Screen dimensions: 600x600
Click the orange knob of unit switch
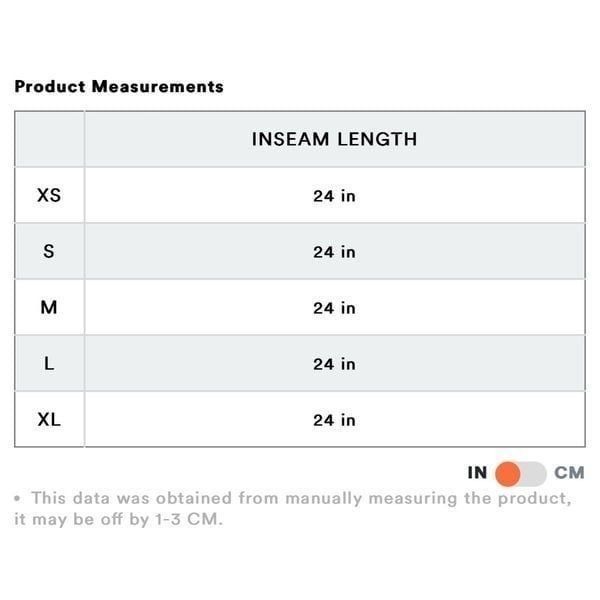[x=507, y=474]
